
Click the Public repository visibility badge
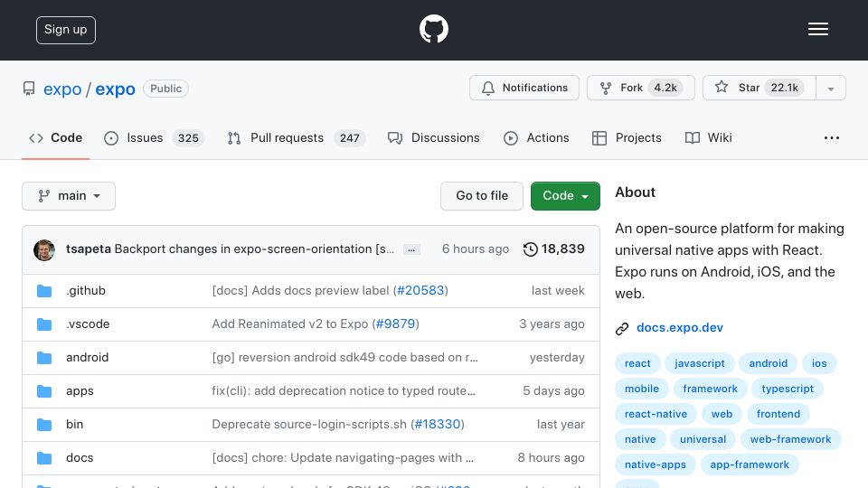166,89
